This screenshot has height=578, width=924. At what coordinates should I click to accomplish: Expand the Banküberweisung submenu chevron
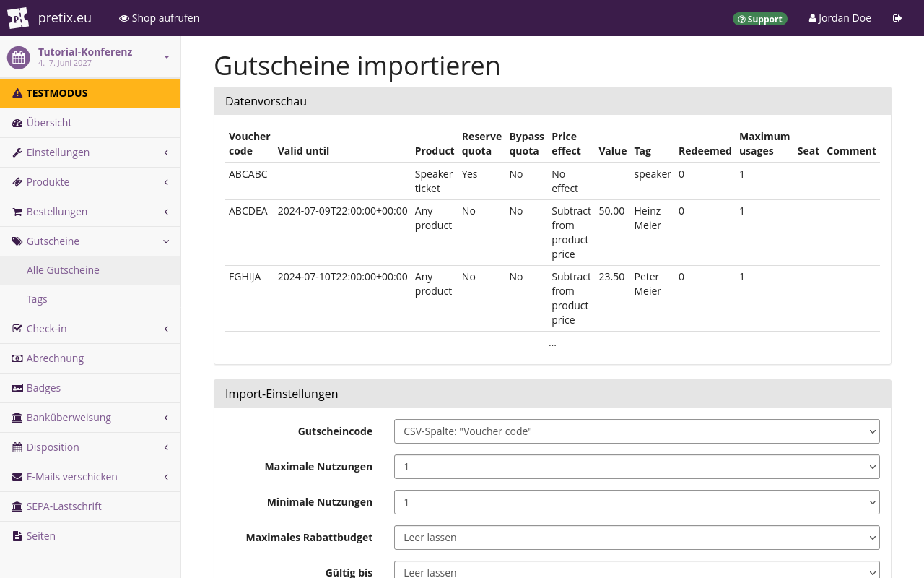(166, 418)
